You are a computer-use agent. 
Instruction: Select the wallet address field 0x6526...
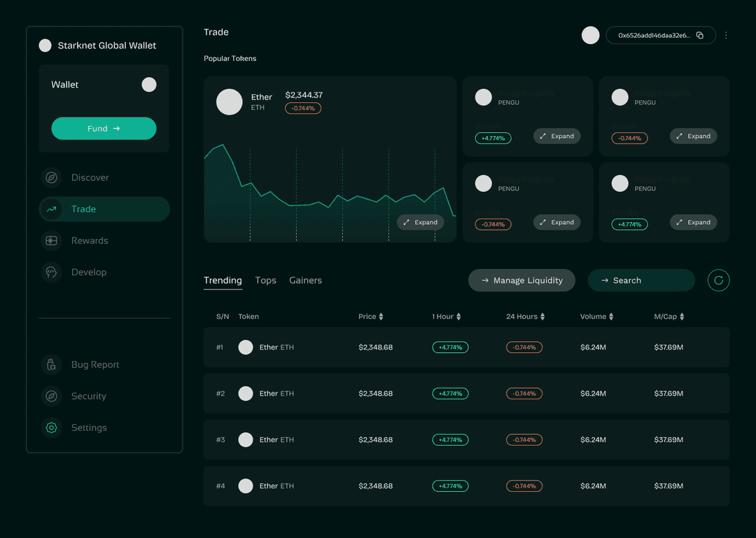(x=654, y=34)
